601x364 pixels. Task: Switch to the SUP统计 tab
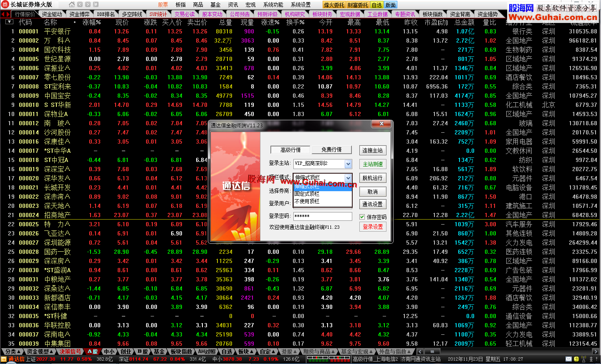pos(158,14)
